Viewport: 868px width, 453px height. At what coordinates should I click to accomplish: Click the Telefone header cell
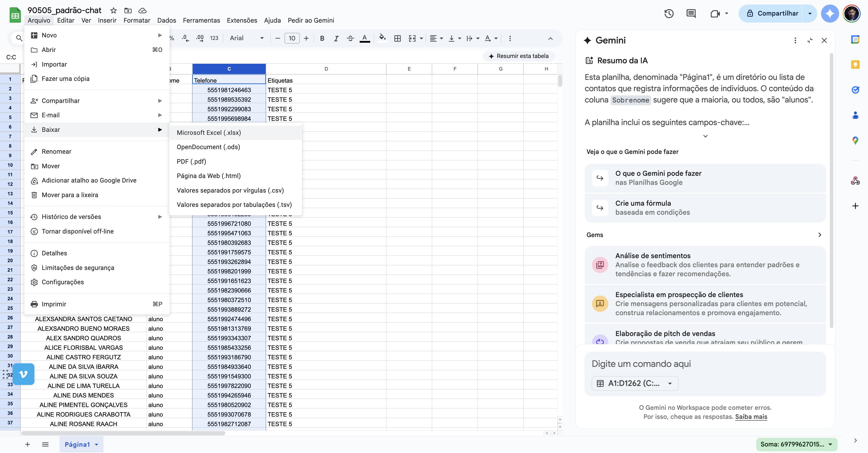tap(229, 80)
